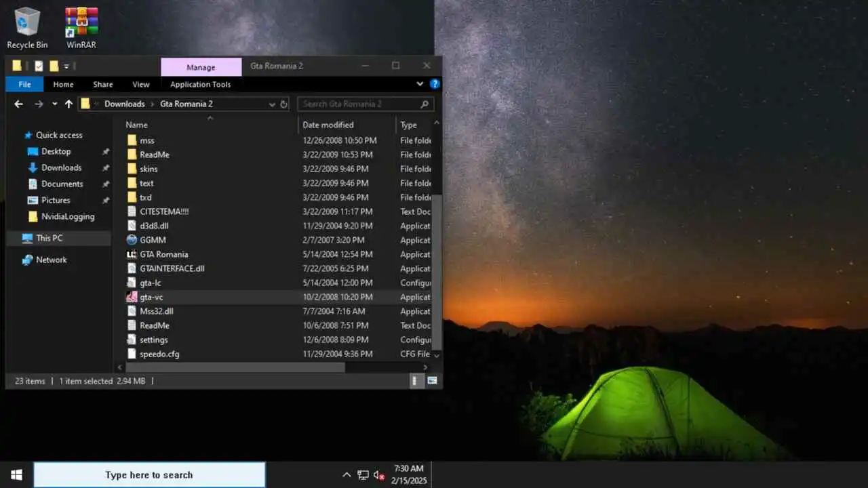Screen dimensions: 868x488
Task: Open the Customize Quick Access Toolbar arrow
Action: click(x=66, y=66)
